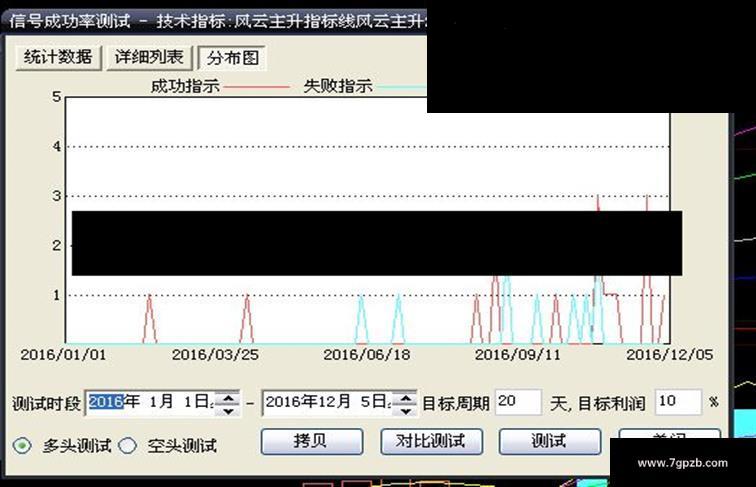Click axis date label 2016/09/11

pyautogui.click(x=518, y=355)
